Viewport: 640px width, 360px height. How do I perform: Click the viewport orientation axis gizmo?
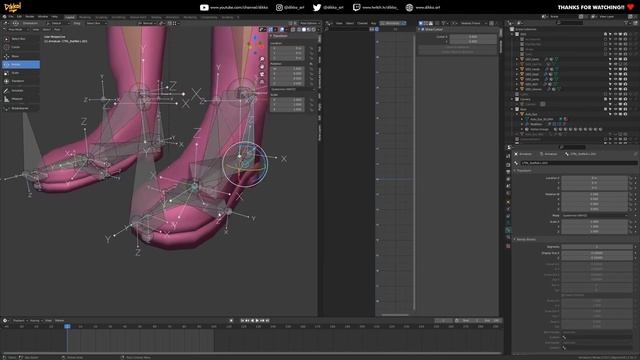255,44
